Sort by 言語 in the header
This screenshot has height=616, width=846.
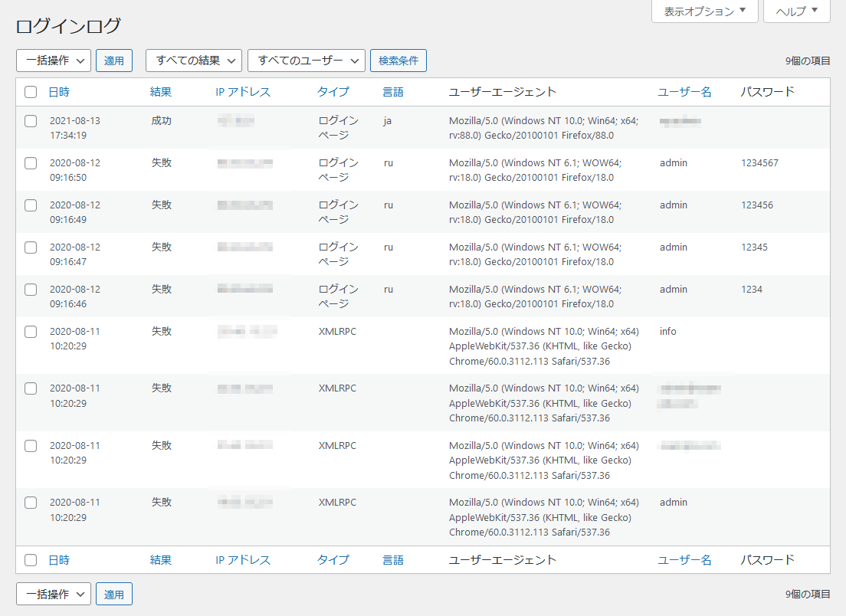pos(393,92)
